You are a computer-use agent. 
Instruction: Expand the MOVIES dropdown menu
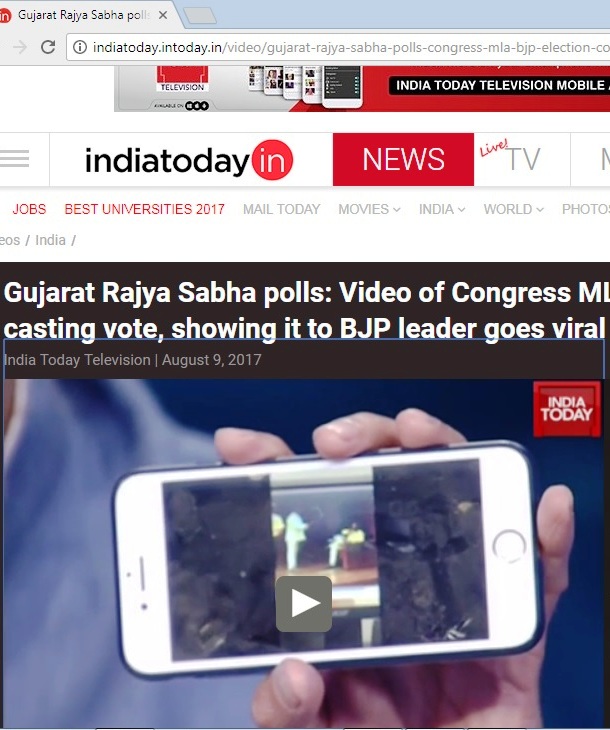tap(369, 209)
